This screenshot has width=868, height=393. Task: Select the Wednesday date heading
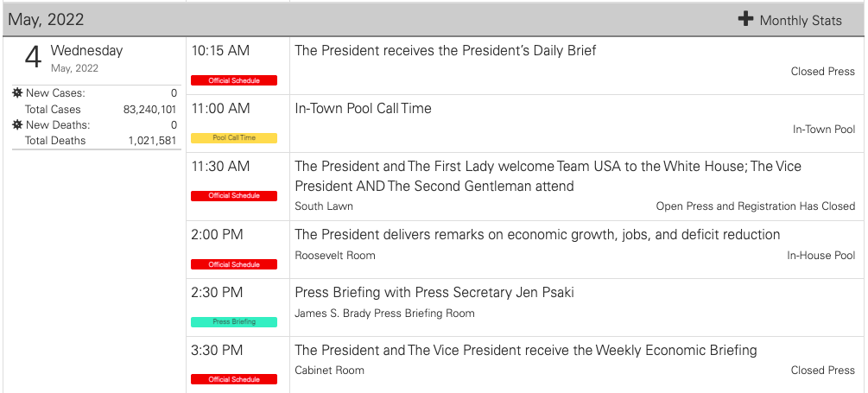[x=86, y=50]
